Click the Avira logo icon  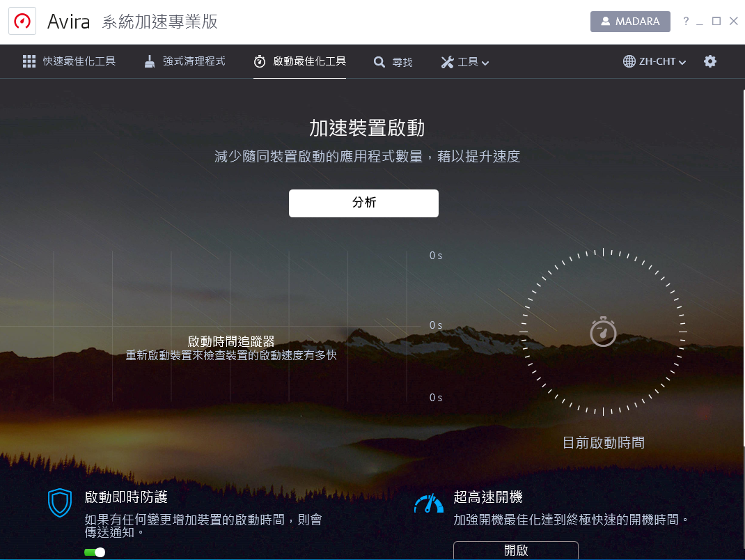pyautogui.click(x=22, y=22)
